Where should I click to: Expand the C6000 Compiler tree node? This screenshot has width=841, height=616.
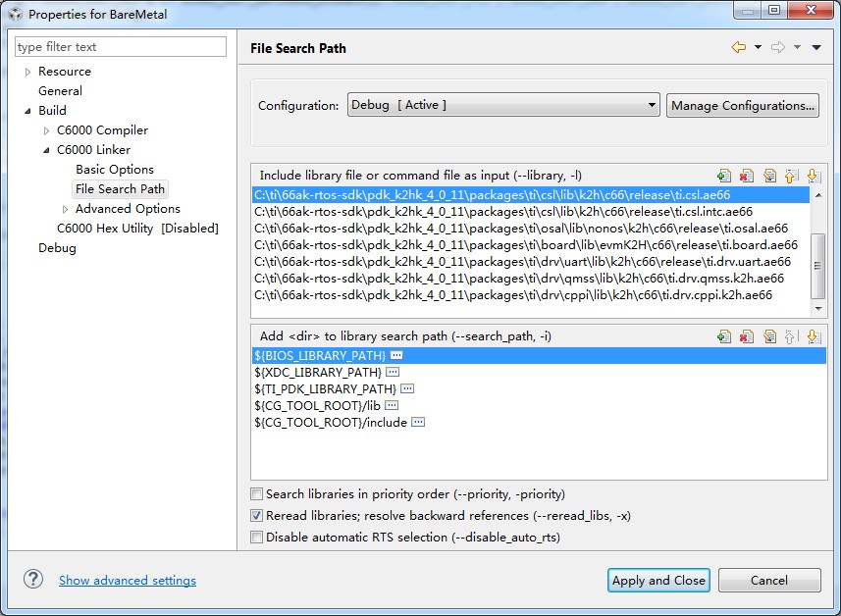(x=46, y=130)
